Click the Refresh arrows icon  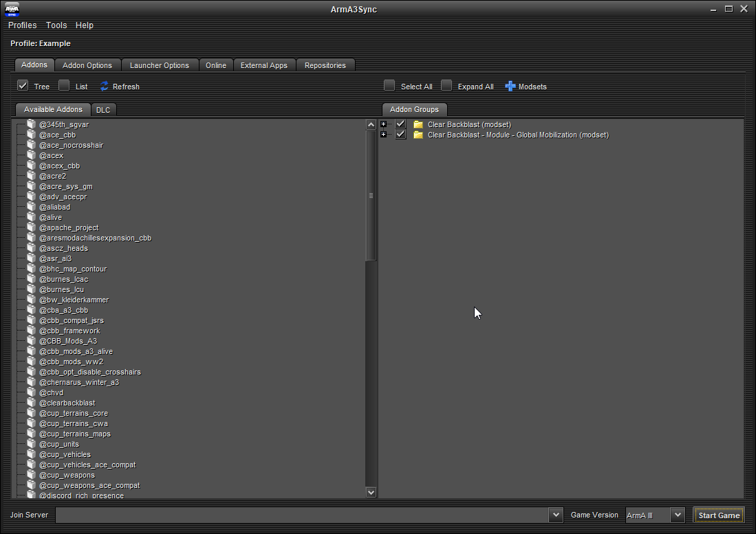(104, 86)
